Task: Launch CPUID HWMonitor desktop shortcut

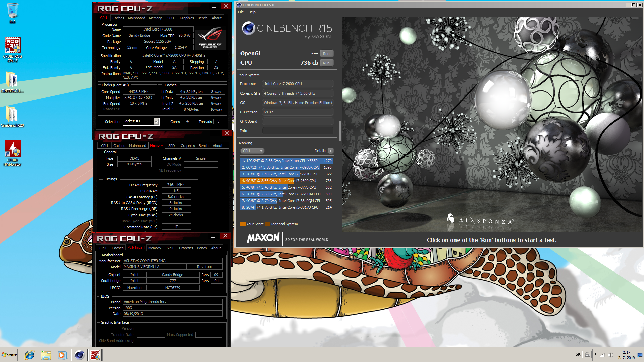Action: tap(12, 153)
